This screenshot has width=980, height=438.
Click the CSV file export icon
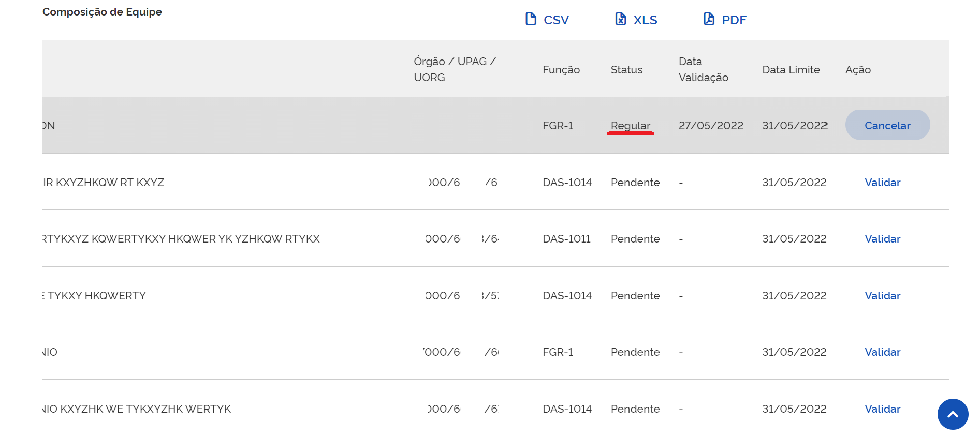531,19
